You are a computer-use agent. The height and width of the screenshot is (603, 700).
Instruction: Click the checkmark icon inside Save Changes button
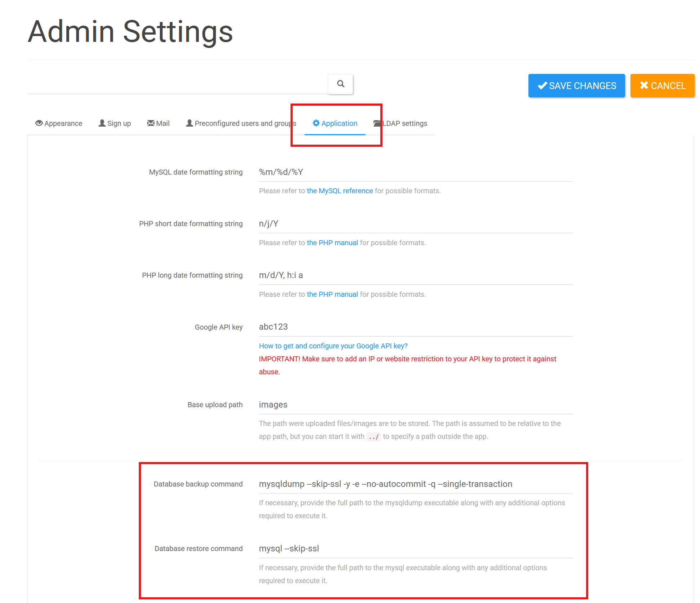[542, 85]
